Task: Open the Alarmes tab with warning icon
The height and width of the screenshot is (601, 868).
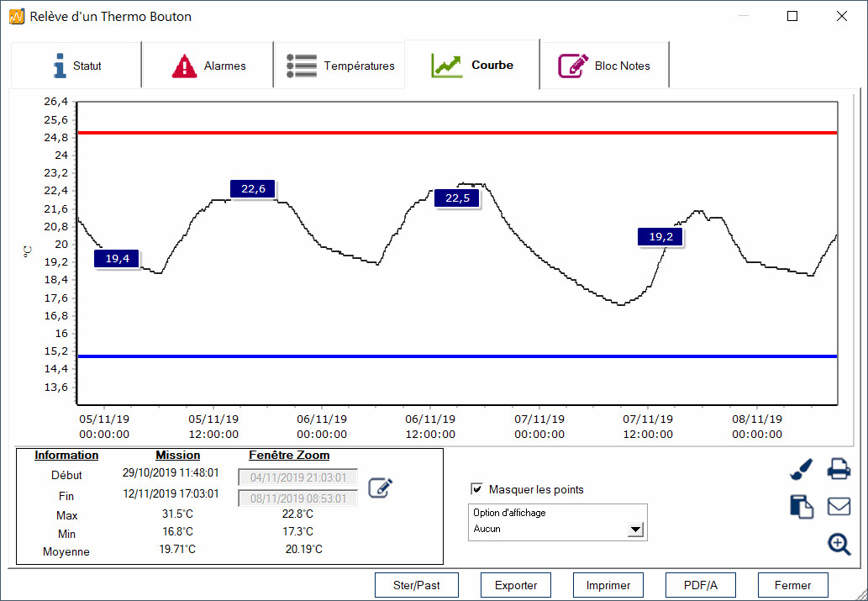Action: tap(208, 66)
